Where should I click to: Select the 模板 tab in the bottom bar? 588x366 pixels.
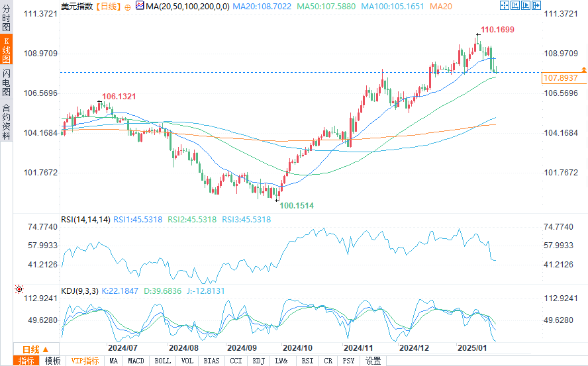52,361
